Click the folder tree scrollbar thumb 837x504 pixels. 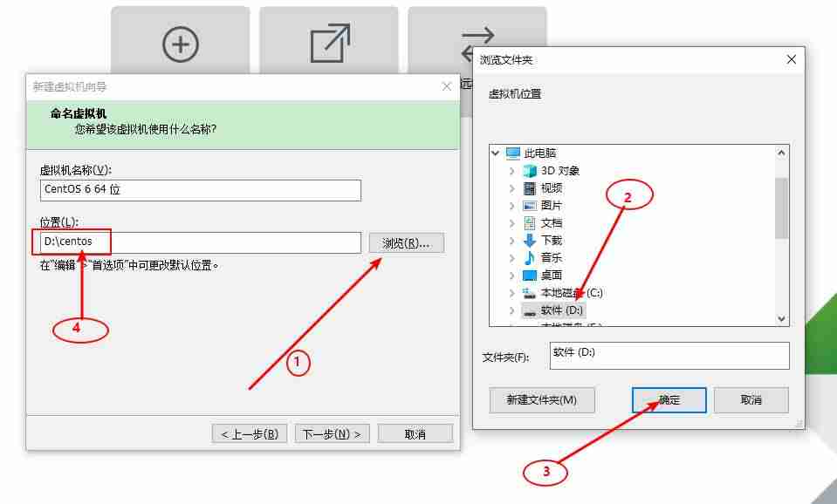pos(781,208)
